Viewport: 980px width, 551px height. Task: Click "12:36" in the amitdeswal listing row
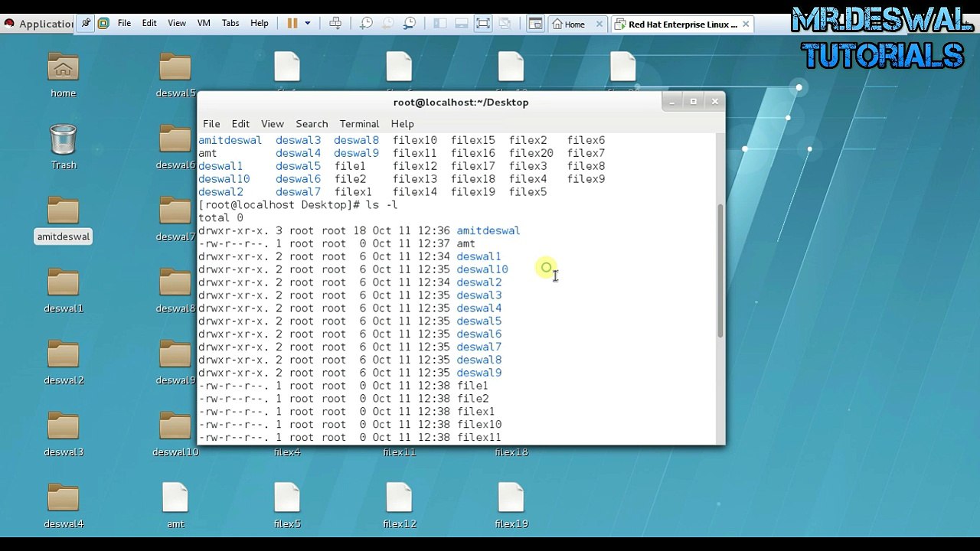434,230
